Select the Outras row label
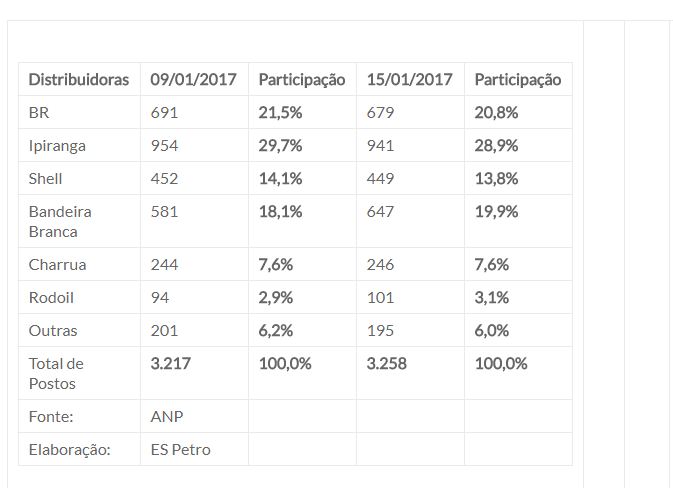This screenshot has height=488, width=673. tap(79, 330)
